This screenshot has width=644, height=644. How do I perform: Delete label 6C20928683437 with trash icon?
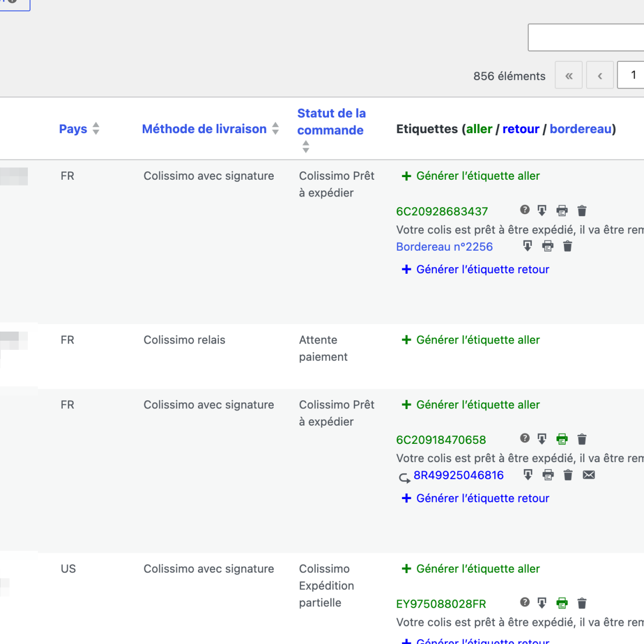click(x=582, y=210)
